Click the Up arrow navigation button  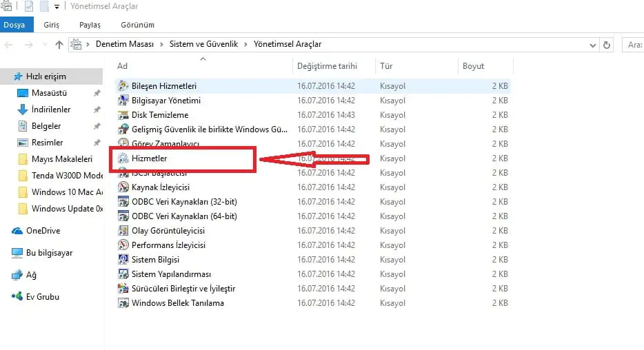tap(59, 45)
